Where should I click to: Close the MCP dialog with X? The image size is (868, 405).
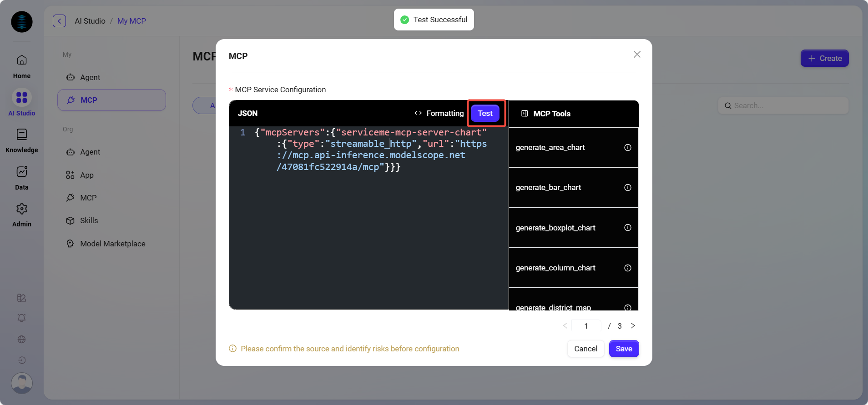[x=637, y=55]
